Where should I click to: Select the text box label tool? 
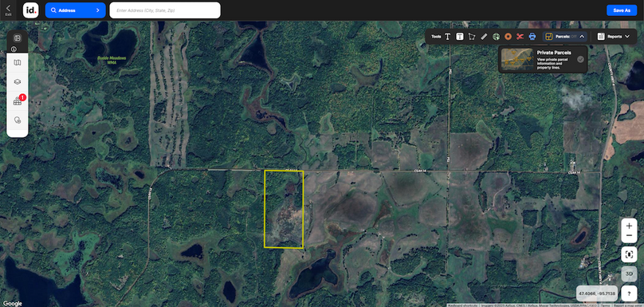click(460, 37)
